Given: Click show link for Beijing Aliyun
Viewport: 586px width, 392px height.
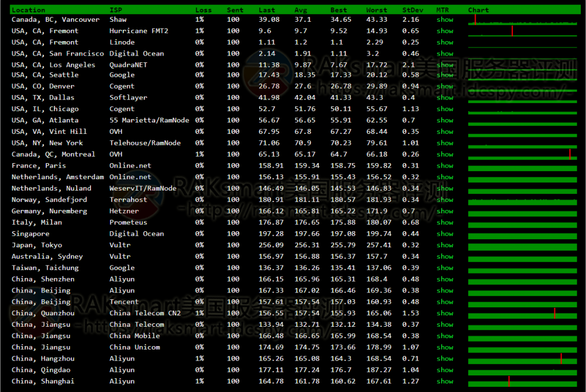Looking at the screenshot, I should tap(445, 290).
